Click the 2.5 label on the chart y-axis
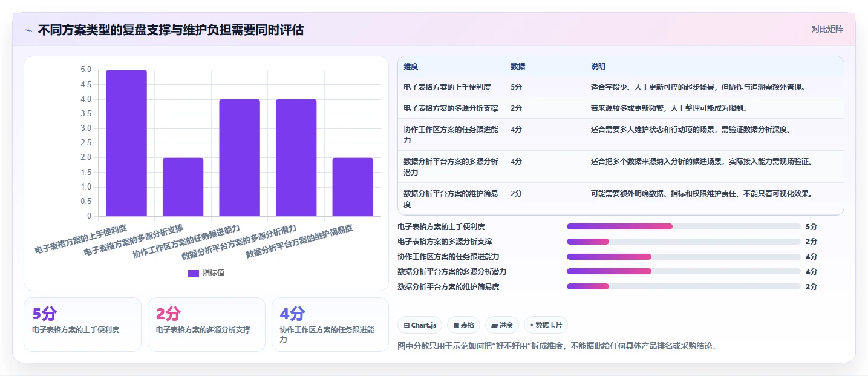Screen dimensions: 868x376 (x=86, y=143)
